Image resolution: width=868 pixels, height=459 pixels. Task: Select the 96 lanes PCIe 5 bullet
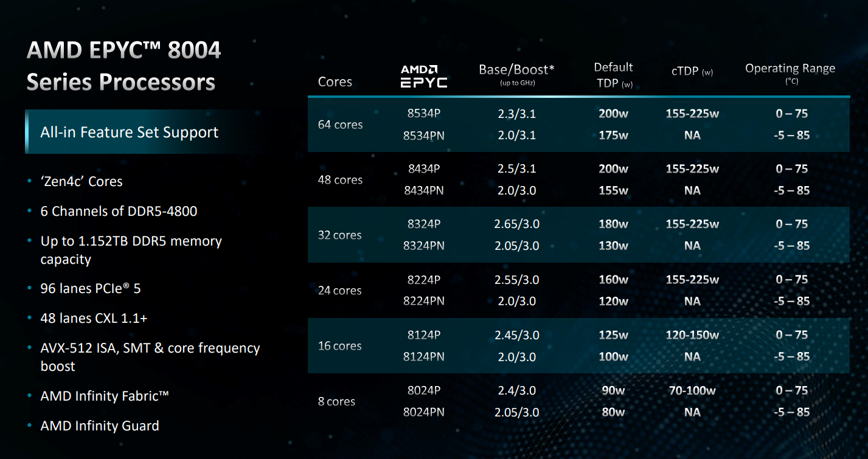tap(91, 288)
